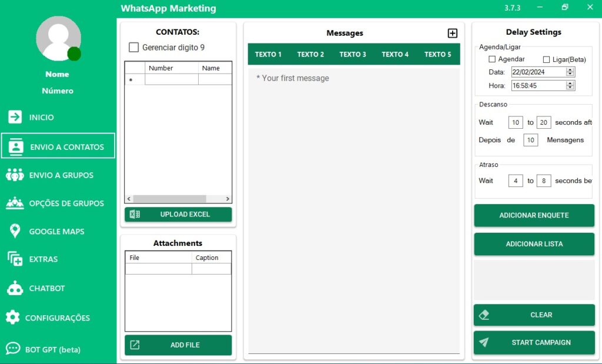Enable the Gerenciar digito 9 checkbox
The image size is (602, 364).
click(x=133, y=47)
